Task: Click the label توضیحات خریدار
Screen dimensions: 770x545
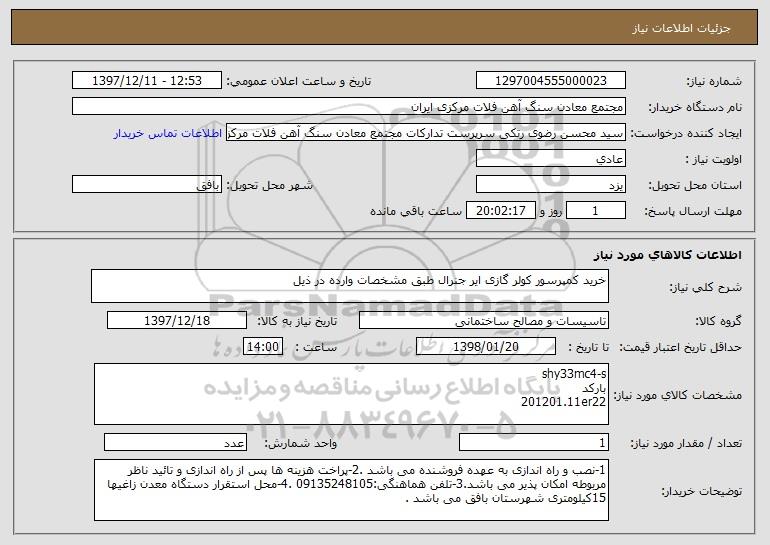Action: tap(701, 491)
